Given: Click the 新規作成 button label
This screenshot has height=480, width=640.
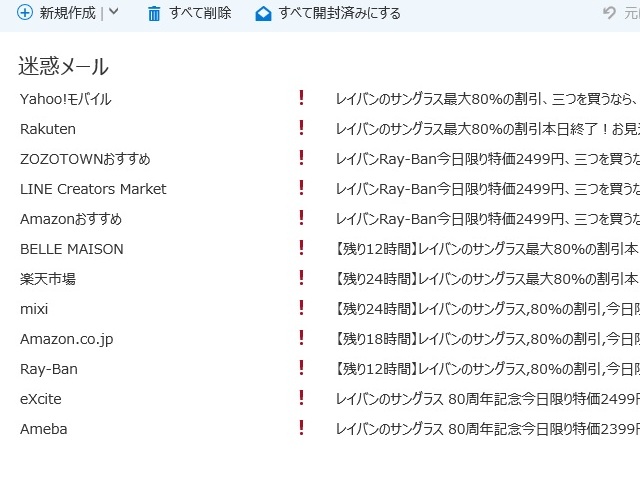Looking at the screenshot, I should (67, 13).
